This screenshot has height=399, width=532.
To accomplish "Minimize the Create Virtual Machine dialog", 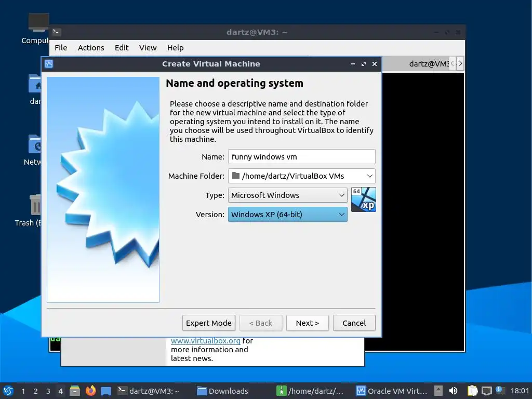I will (353, 64).
